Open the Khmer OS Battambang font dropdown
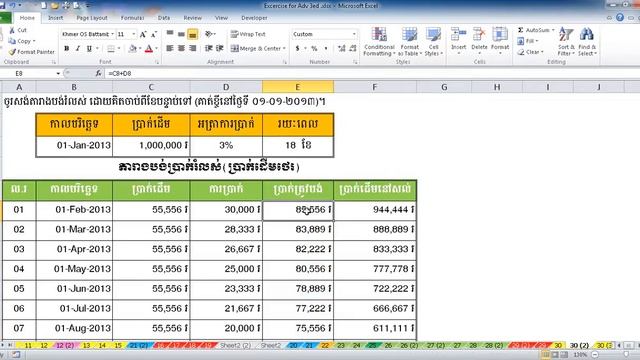640x360 pixels. [x=112, y=34]
